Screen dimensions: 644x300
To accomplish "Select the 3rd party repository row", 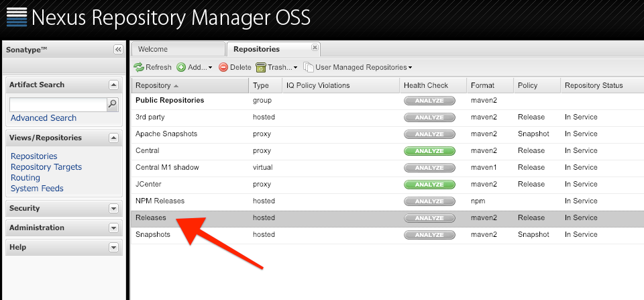I will click(387, 117).
